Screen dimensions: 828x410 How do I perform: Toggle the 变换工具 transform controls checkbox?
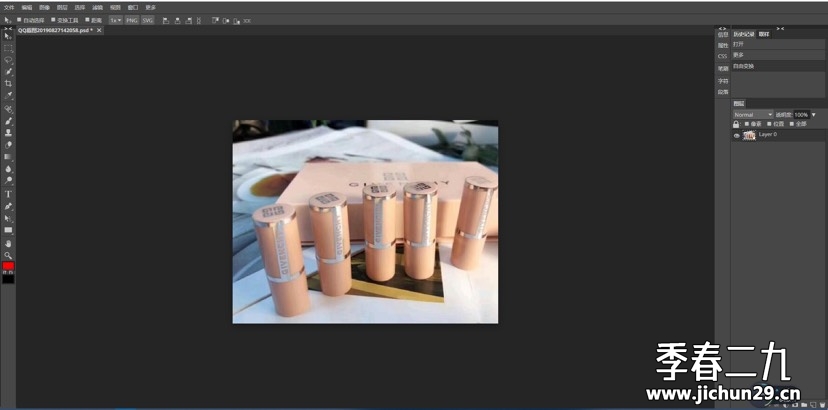click(x=53, y=20)
